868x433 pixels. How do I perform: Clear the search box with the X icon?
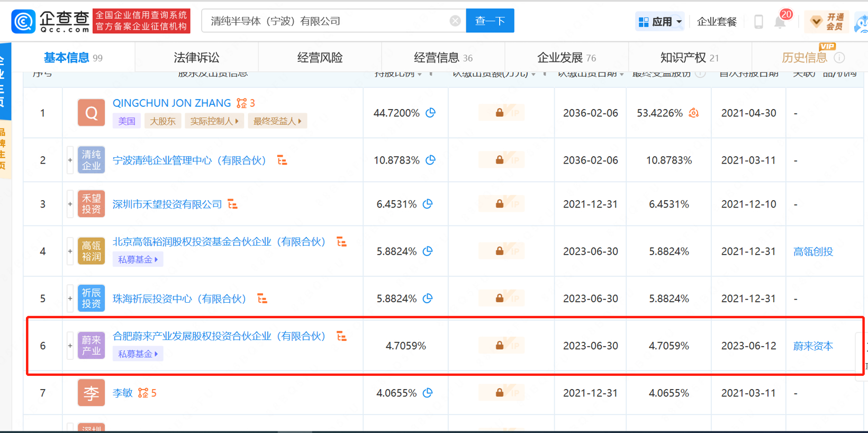point(455,21)
